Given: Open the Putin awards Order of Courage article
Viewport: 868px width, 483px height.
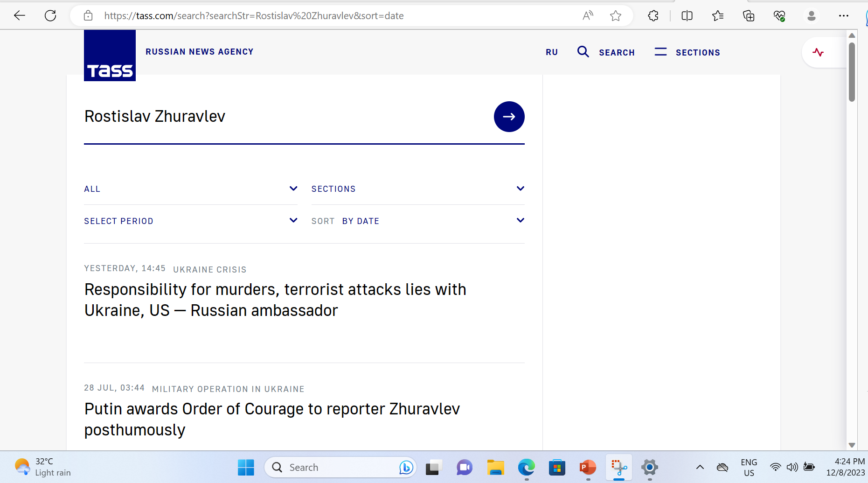Looking at the screenshot, I should [272, 420].
